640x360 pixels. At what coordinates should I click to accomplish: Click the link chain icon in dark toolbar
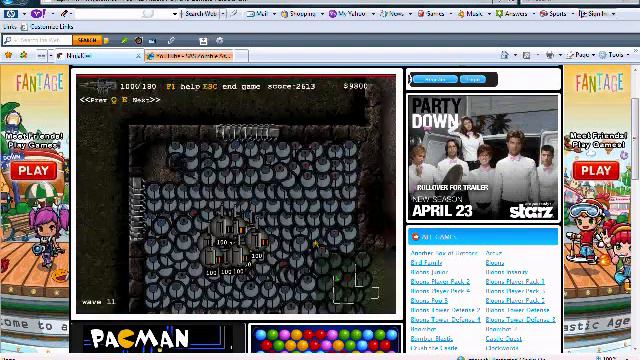[x=171, y=40]
